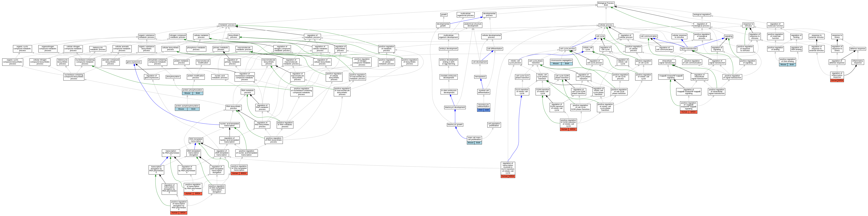
Task: Select the 'hemopoiesis' node
Action: click(x=481, y=77)
